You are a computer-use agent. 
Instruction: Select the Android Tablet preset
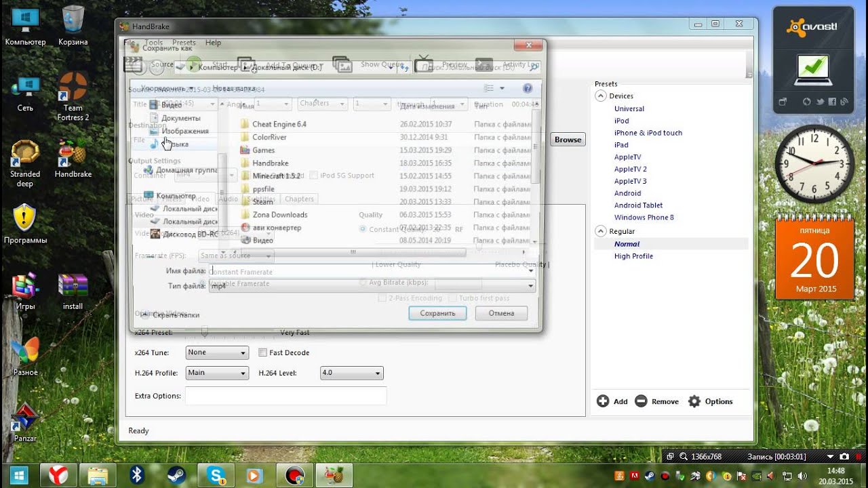[x=638, y=205]
